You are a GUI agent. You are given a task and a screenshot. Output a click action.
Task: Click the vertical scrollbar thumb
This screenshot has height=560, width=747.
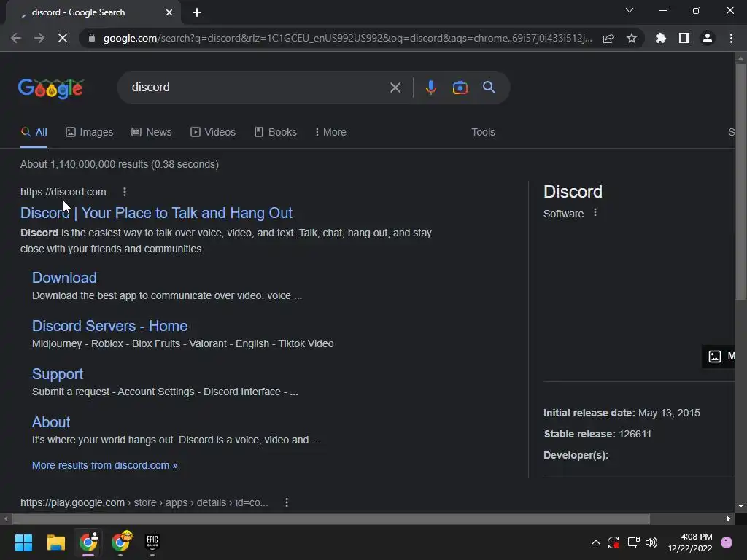coord(740,181)
